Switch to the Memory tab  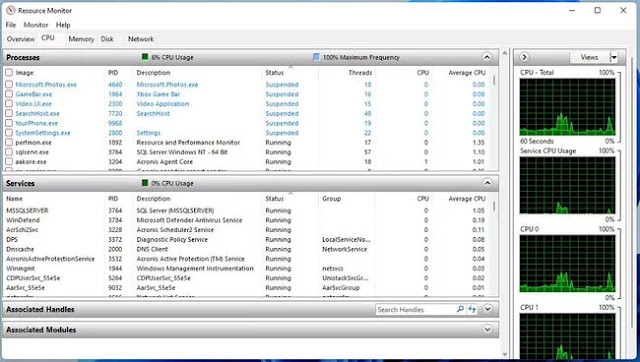coord(81,39)
